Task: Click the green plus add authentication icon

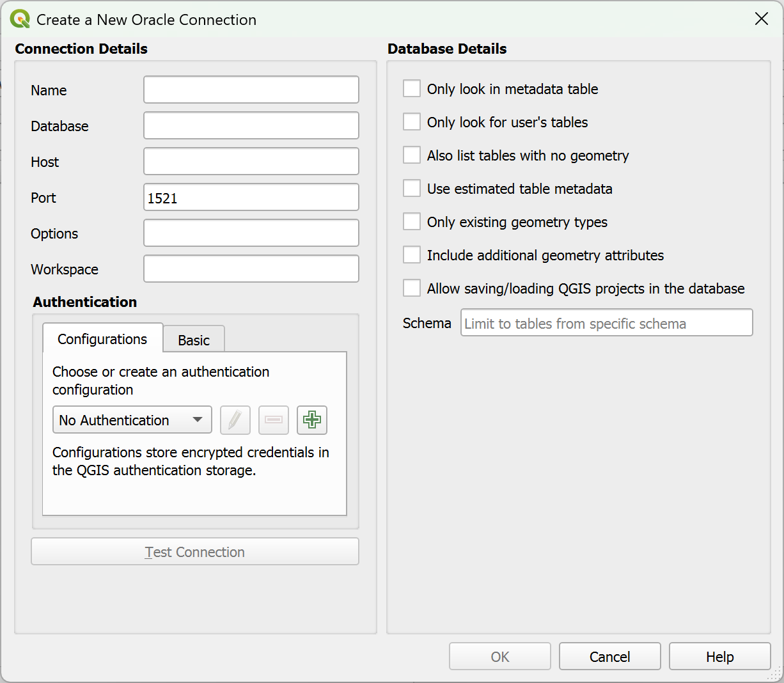Action: [312, 420]
